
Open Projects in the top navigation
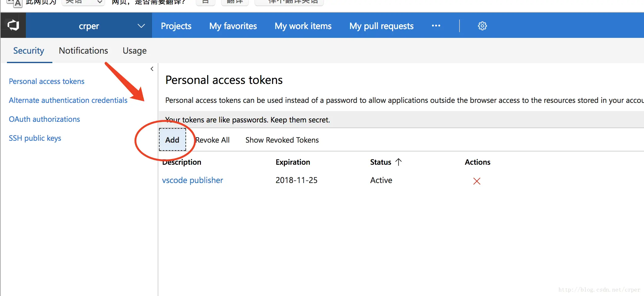pyautogui.click(x=176, y=26)
